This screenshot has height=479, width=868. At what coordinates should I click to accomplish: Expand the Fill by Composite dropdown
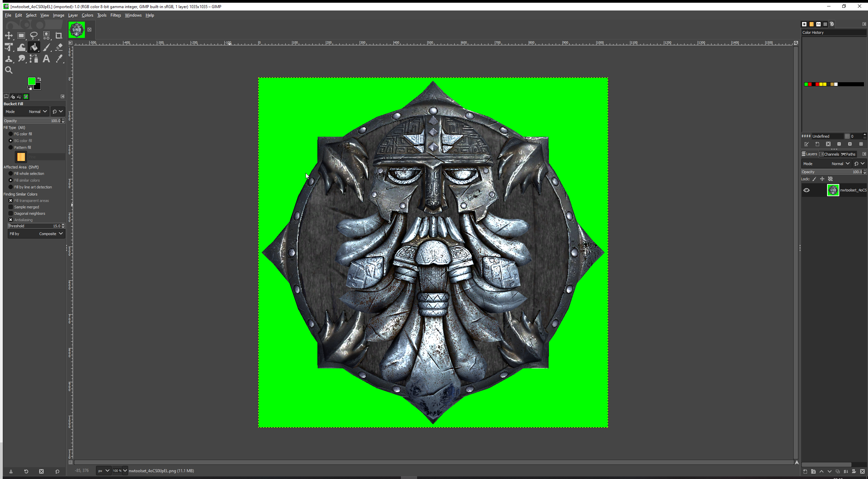click(36, 234)
